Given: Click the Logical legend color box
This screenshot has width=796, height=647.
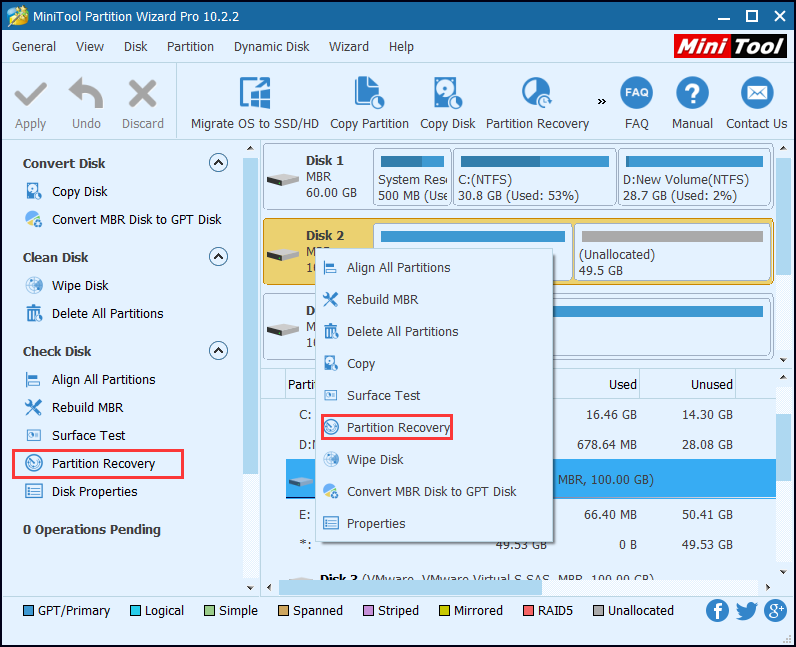Looking at the screenshot, I should point(135,610).
